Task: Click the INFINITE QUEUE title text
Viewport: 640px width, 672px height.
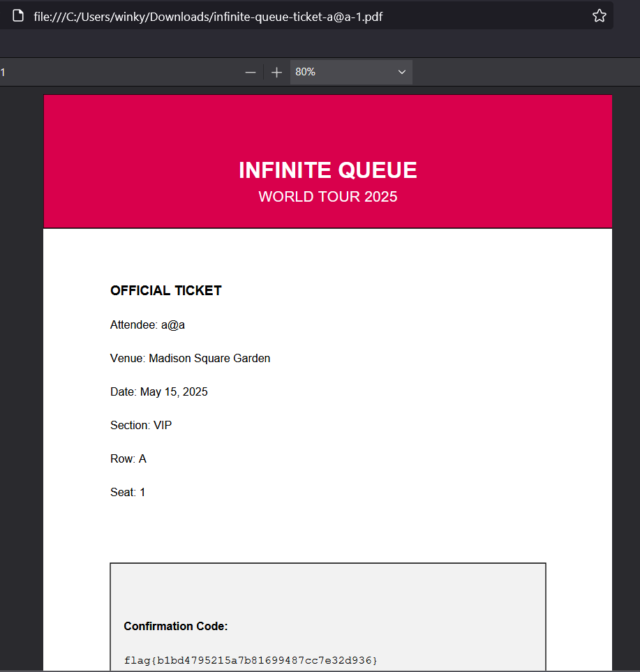Action: 327,170
